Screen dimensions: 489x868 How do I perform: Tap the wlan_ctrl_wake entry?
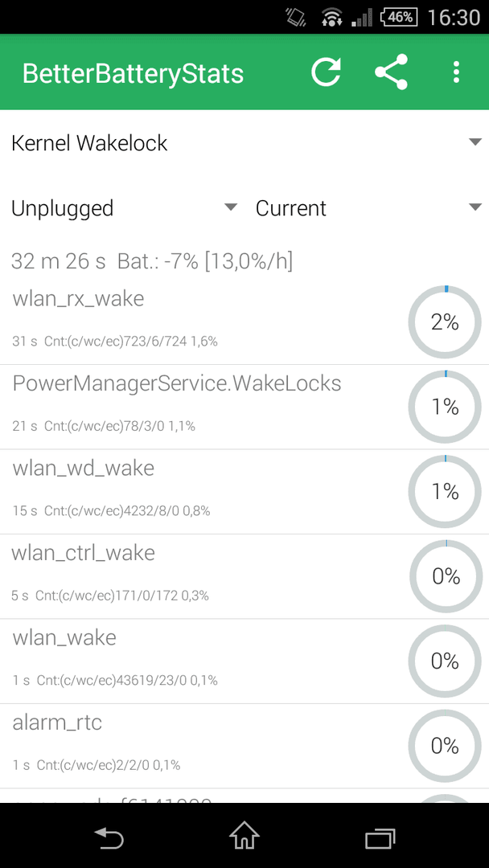244,576
